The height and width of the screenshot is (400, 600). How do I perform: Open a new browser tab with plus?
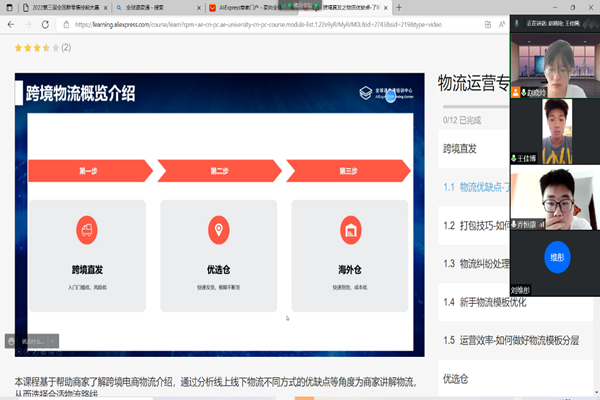click(x=399, y=7)
